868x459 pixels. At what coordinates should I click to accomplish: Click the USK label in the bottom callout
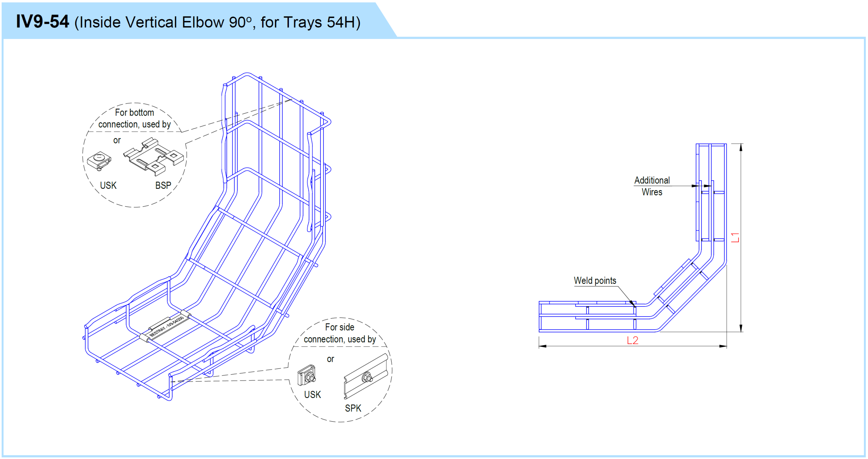click(312, 395)
